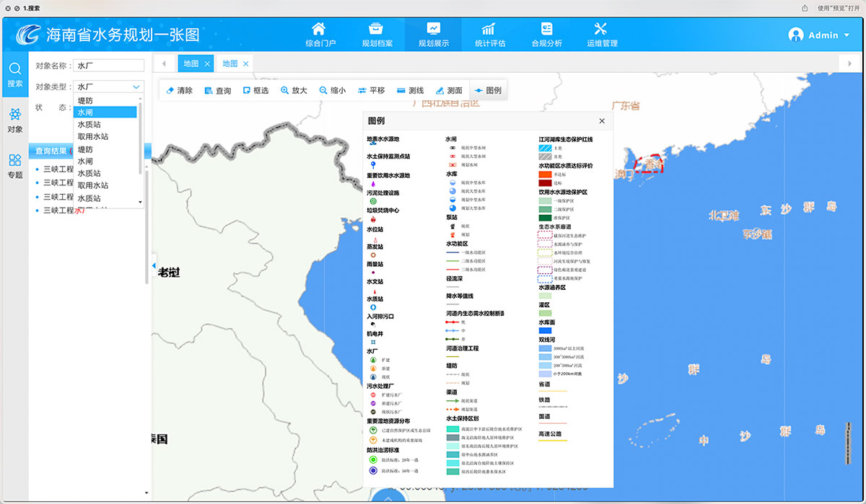
Task: Click the dark red 达标 swatch in legend
Action: [x=545, y=183]
